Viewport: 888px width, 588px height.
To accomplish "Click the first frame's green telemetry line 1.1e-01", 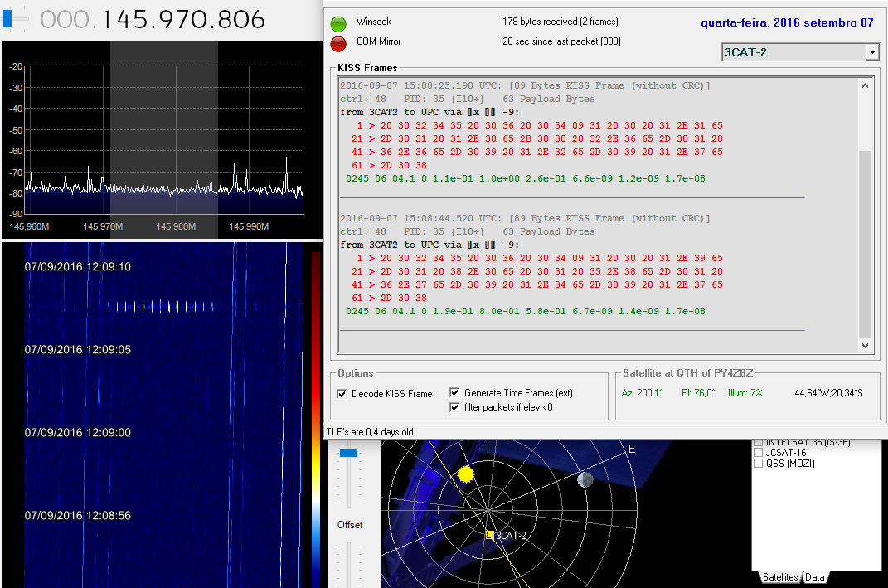I will coord(526,178).
